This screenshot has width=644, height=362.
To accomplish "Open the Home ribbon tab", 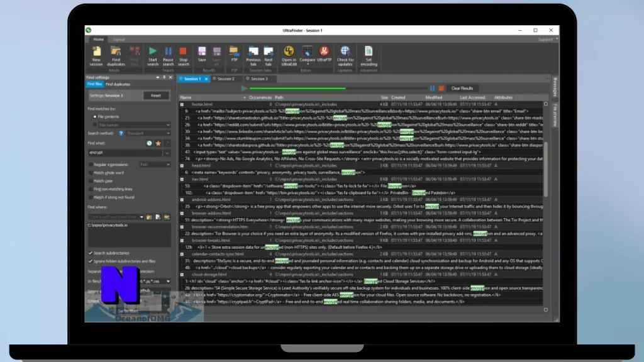I will pos(99,40).
